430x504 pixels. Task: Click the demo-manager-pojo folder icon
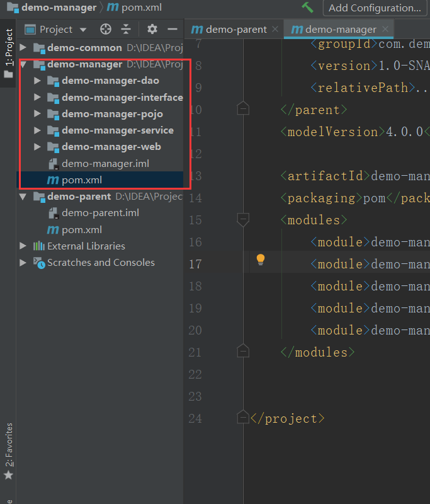point(54,115)
